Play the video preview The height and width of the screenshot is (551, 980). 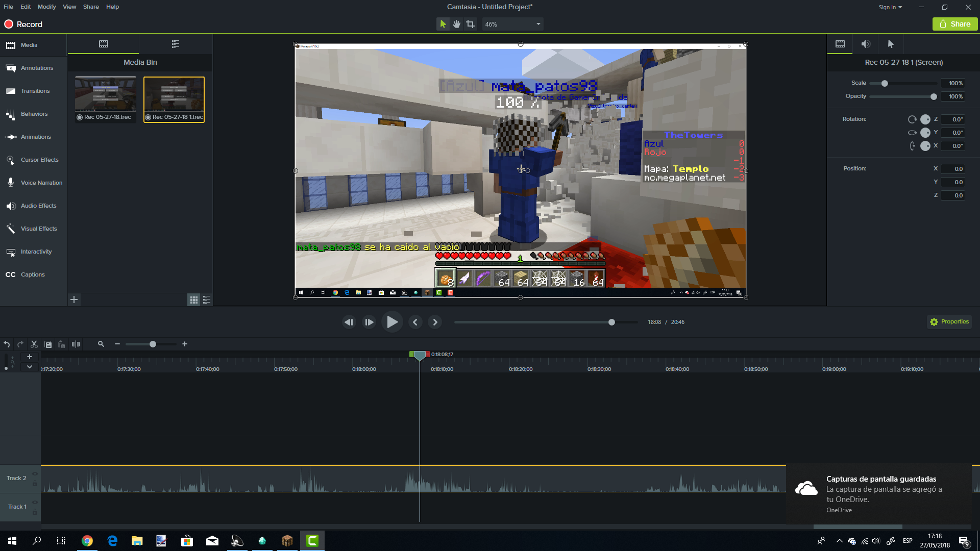click(392, 322)
